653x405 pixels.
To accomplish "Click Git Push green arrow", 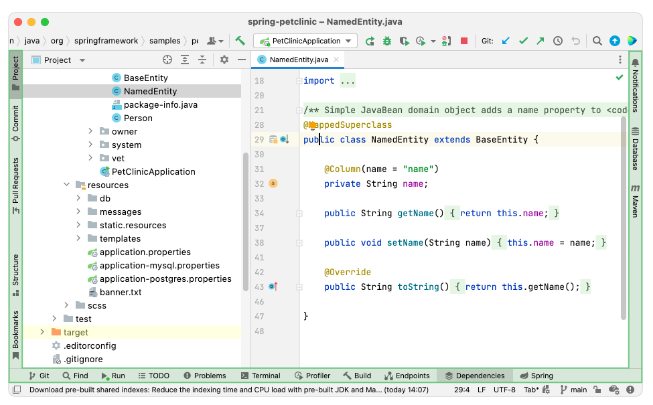I will click(540, 41).
